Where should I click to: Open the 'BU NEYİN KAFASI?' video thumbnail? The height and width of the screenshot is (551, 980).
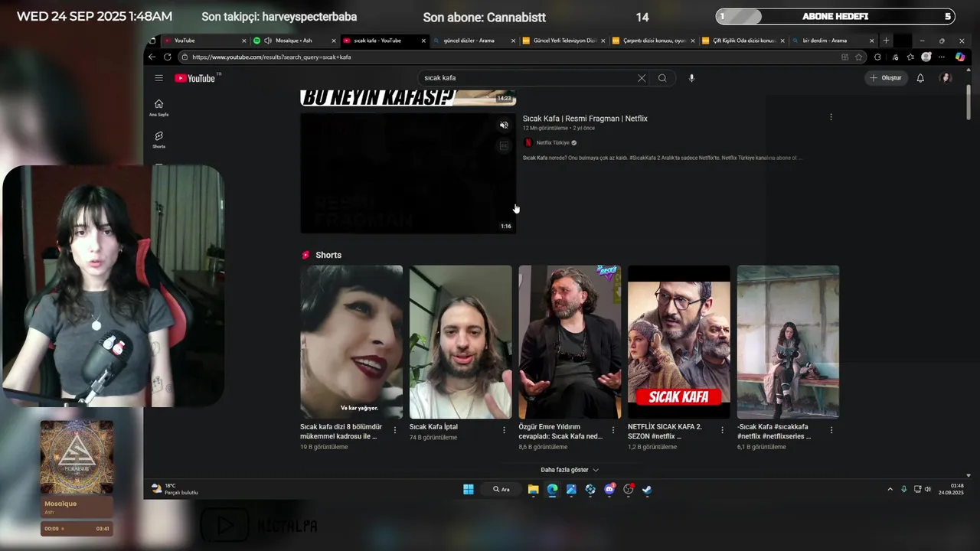[408, 97]
